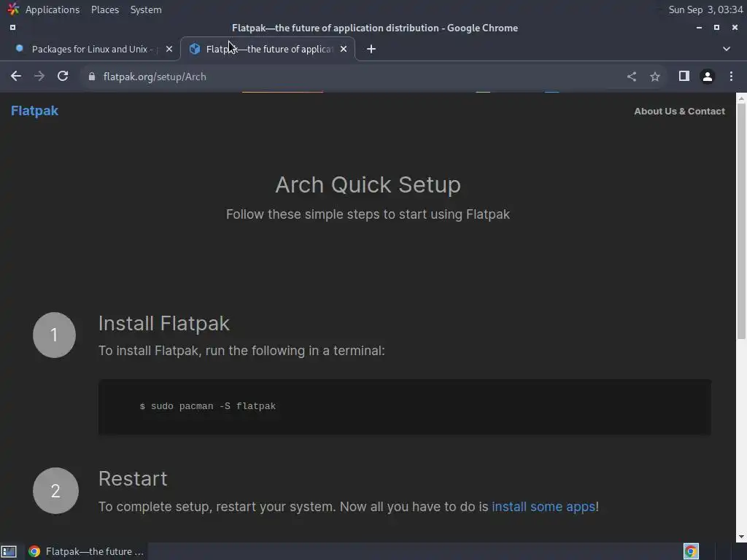Image resolution: width=747 pixels, height=560 pixels.
Task: Toggle the Chrome side panel
Action: 684,76
